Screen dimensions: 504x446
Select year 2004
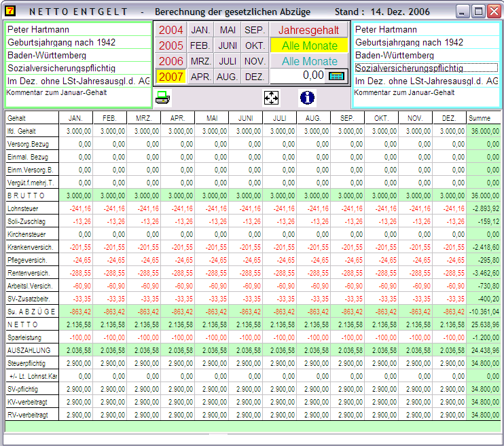point(171,30)
